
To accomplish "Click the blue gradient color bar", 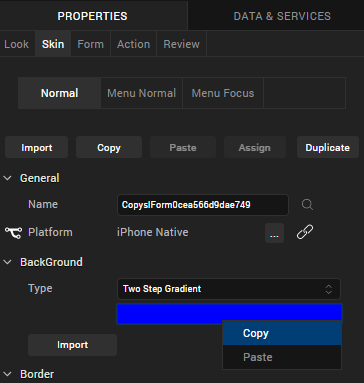I will pyautogui.click(x=229, y=312).
